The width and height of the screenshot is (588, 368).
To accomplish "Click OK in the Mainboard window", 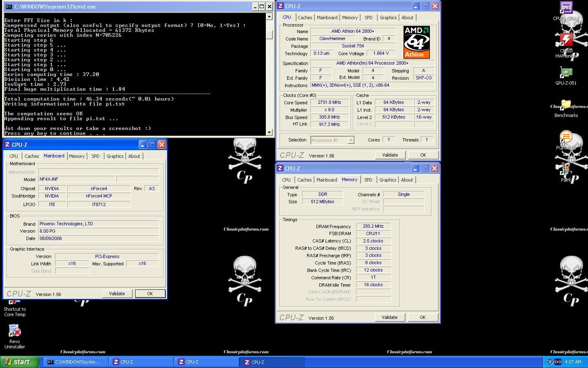I will click(x=150, y=294).
